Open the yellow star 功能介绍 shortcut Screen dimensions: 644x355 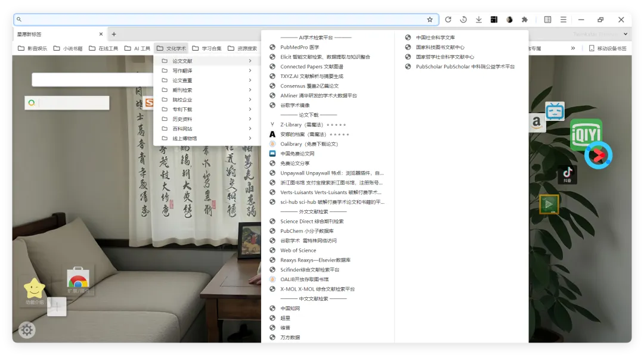pos(35,291)
